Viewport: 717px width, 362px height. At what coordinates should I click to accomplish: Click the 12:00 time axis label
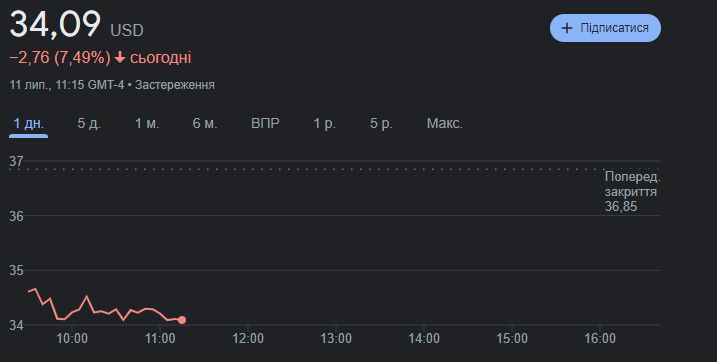click(248, 339)
